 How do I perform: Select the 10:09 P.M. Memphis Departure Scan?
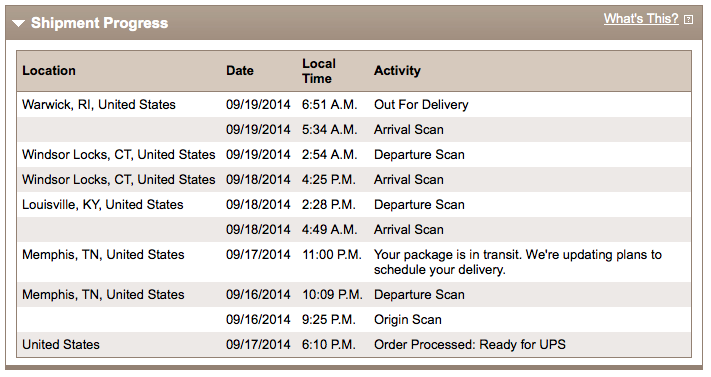coord(354,294)
